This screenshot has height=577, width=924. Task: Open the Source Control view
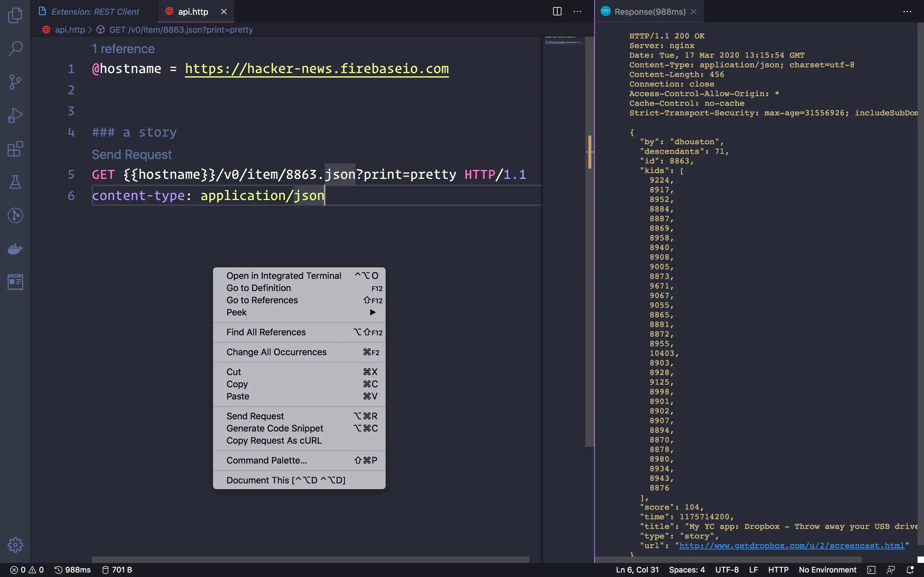15,82
